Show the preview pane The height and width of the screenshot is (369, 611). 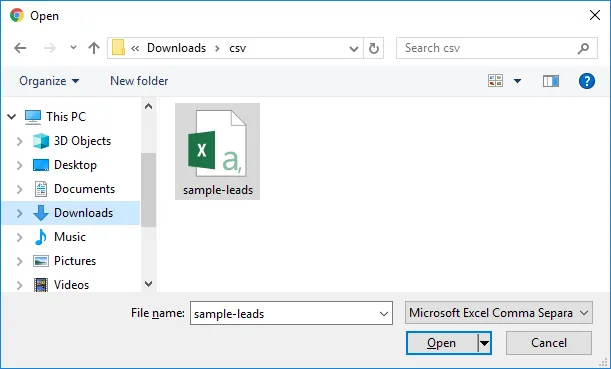(x=551, y=81)
